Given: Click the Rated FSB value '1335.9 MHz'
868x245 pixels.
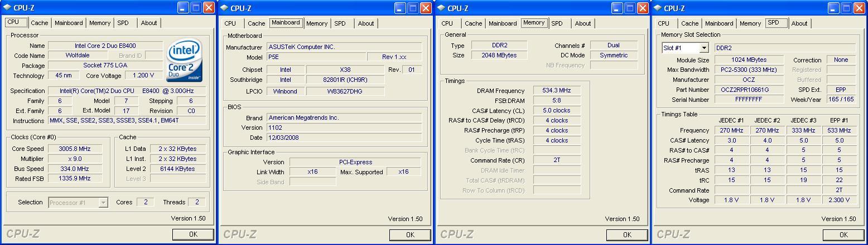Looking at the screenshot, I should pyautogui.click(x=75, y=178).
